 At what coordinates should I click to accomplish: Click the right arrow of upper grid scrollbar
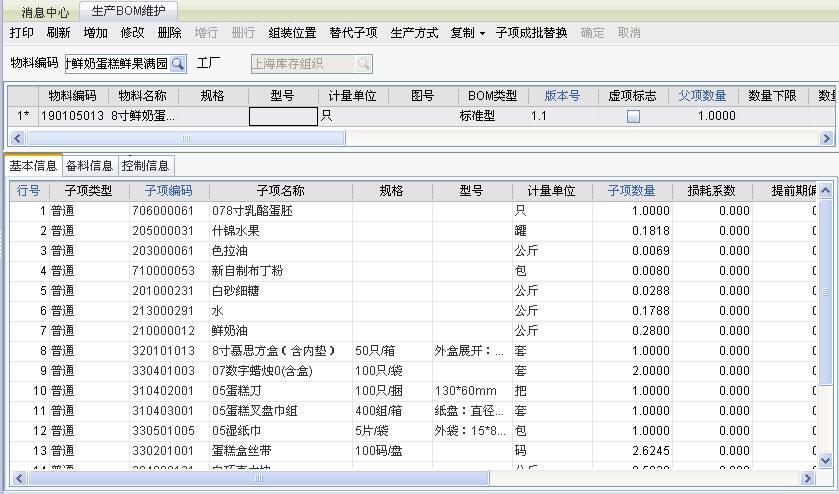(827, 138)
